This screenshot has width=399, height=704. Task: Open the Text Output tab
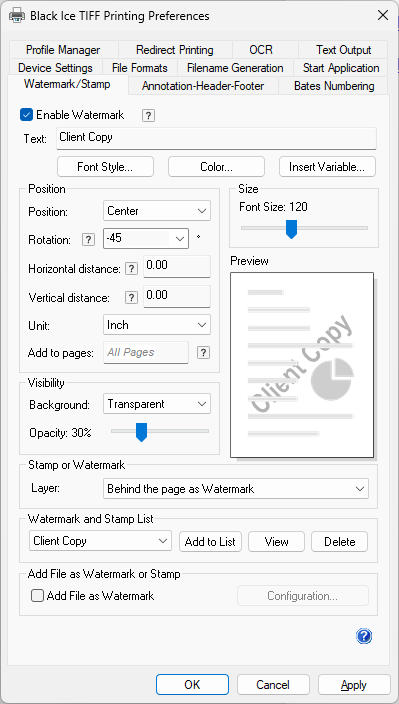click(343, 50)
